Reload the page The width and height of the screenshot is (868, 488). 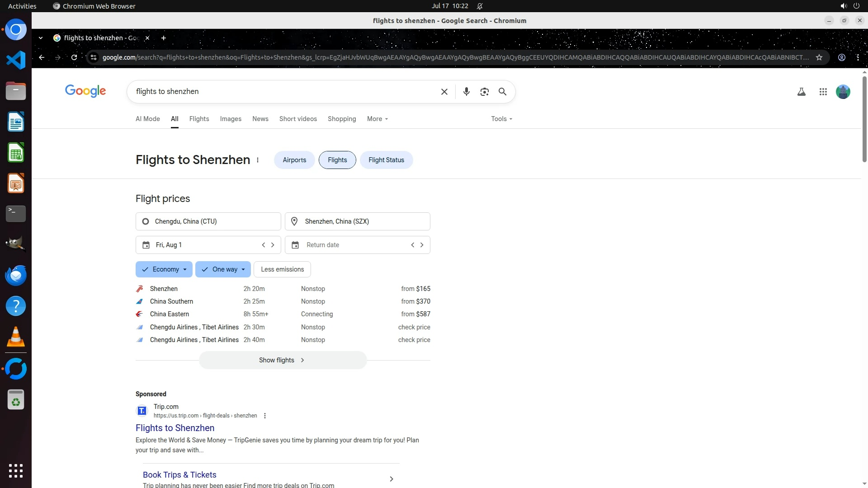click(74, 57)
